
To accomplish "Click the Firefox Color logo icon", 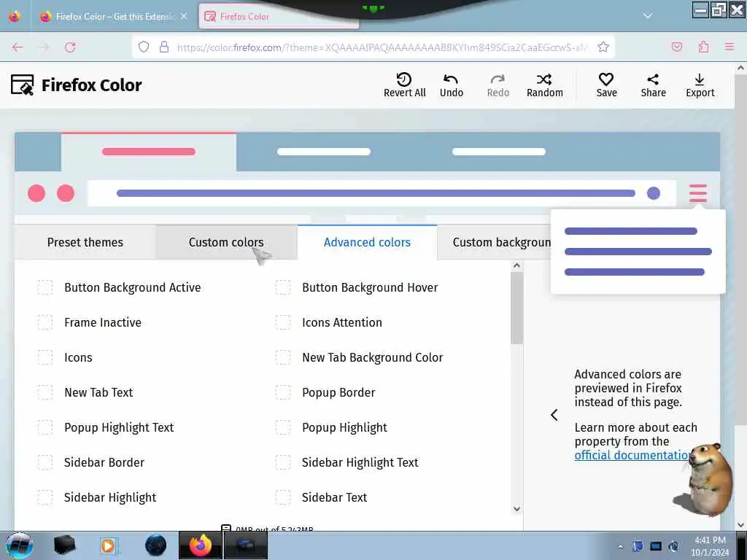I will pyautogui.click(x=23, y=85).
